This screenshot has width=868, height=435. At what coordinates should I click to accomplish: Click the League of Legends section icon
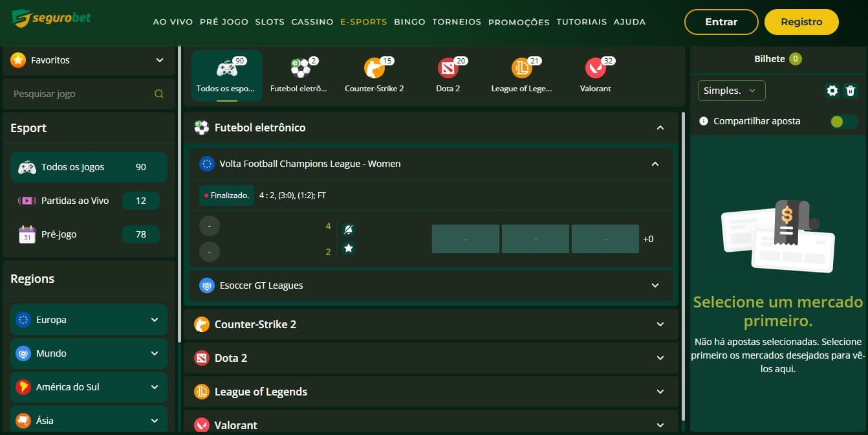[202, 392]
